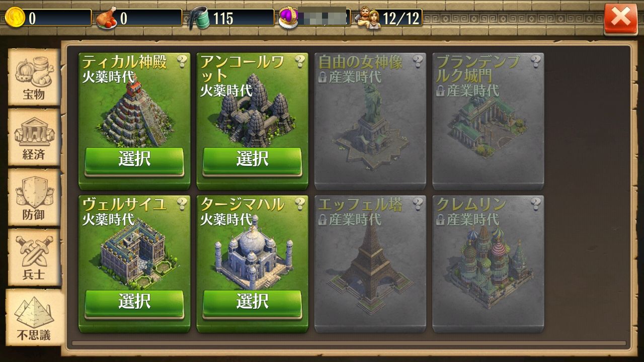This screenshot has height=362, width=644.
Task: Tap question mark on クレムリン card
Action: (536, 204)
